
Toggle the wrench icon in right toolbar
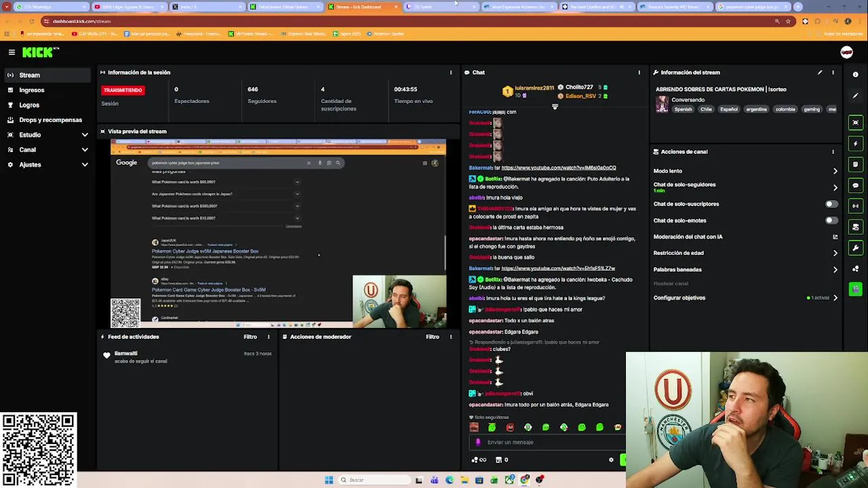point(856,248)
